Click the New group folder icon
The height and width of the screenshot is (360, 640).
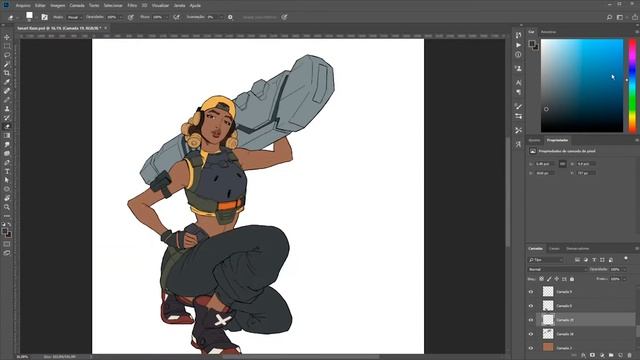point(611,356)
